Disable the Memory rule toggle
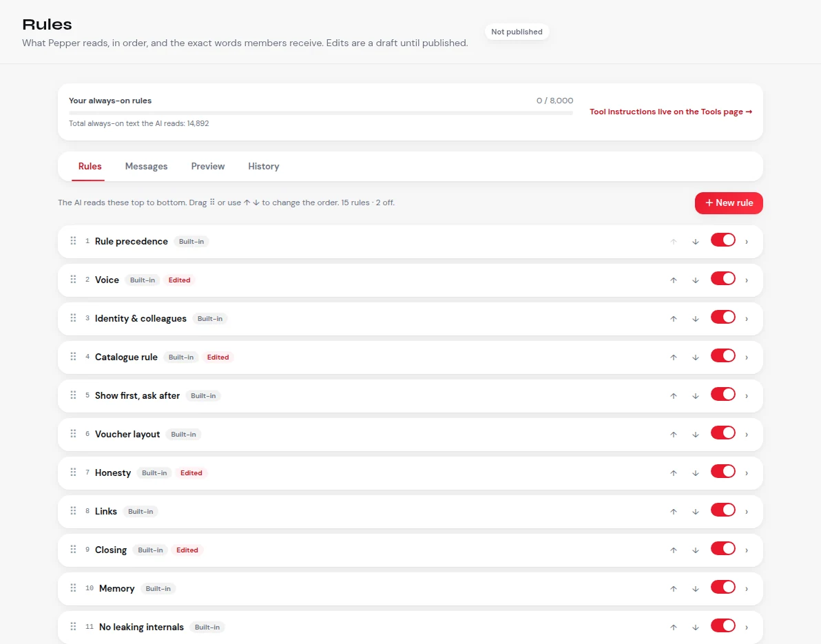The height and width of the screenshot is (644, 821). pyautogui.click(x=723, y=588)
